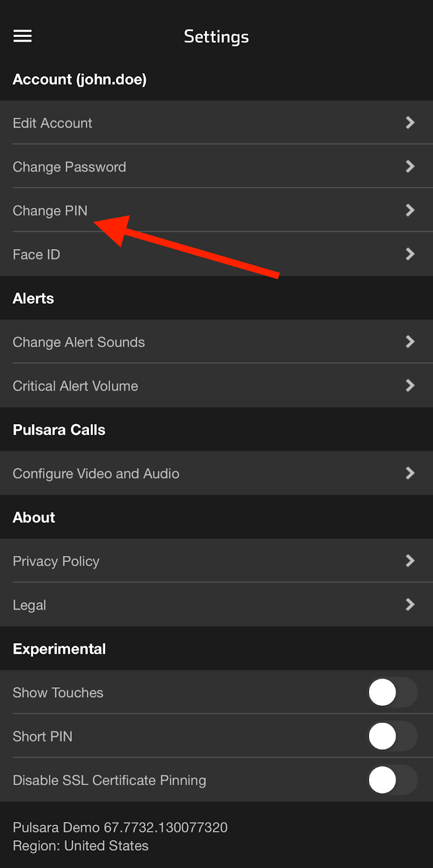Open Critical Alert Volume setting
Screen dimensions: 433x868
pos(75,386)
